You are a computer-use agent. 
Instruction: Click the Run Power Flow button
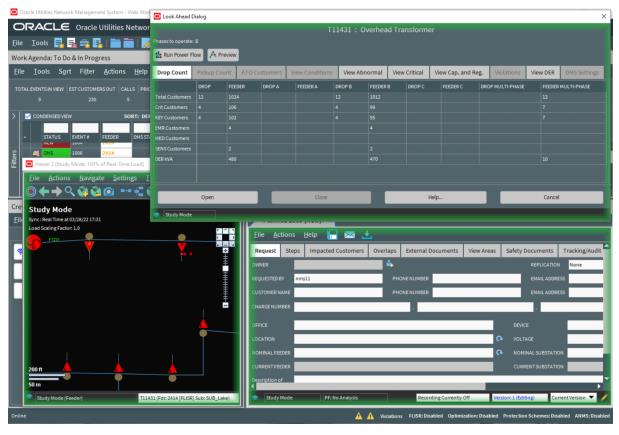[x=178, y=55]
